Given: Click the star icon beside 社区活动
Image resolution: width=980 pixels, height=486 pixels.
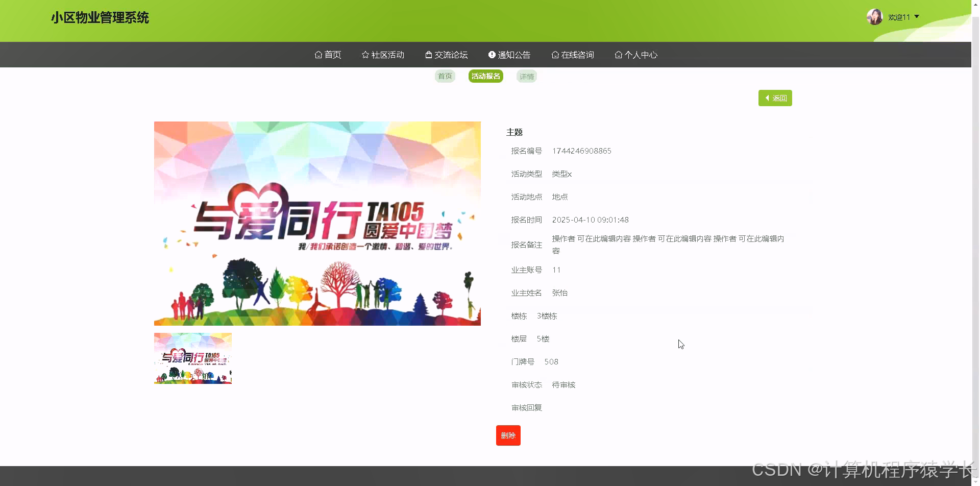Looking at the screenshot, I should (x=365, y=55).
